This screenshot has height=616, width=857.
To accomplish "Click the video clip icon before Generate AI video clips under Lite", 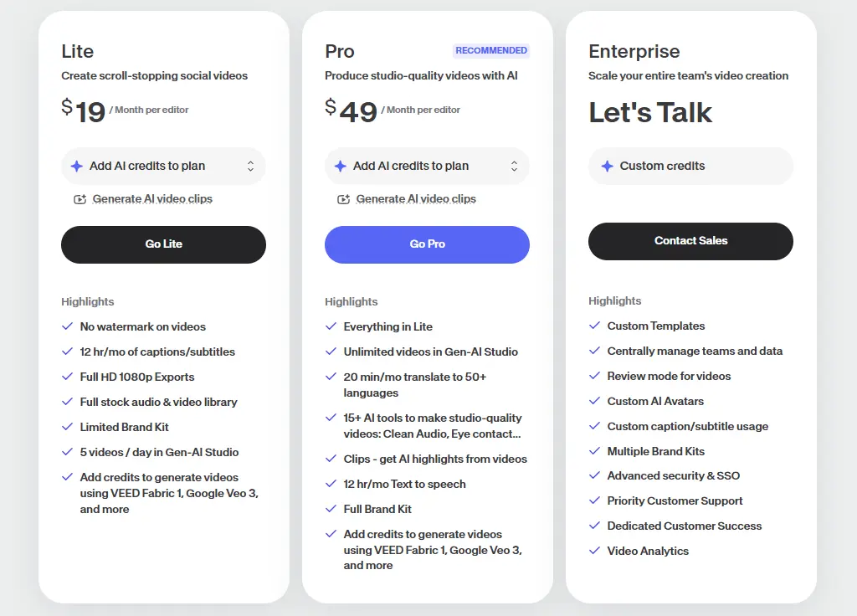I will click(x=80, y=198).
